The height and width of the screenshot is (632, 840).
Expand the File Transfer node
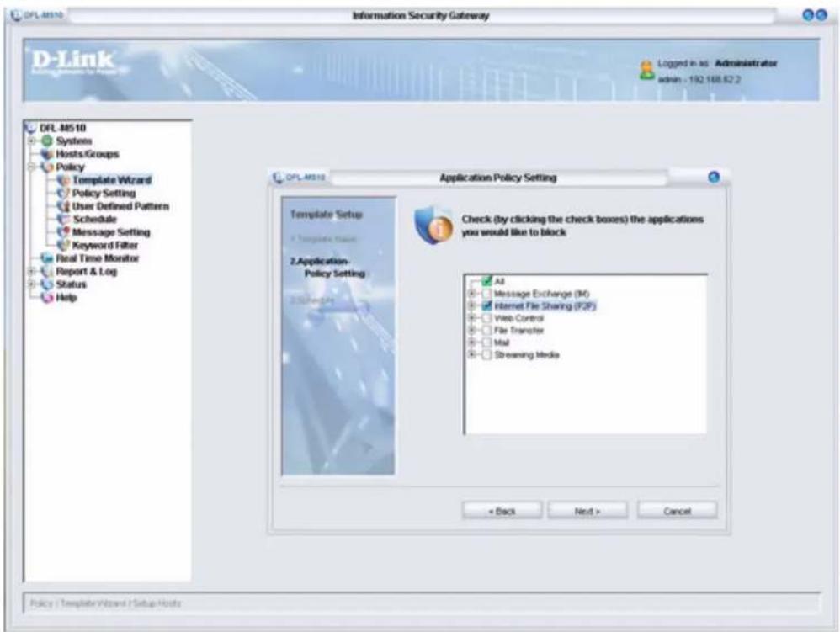(472, 330)
